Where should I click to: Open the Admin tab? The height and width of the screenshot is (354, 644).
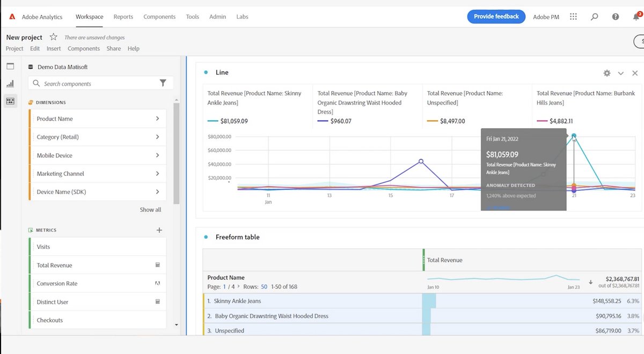click(x=217, y=17)
